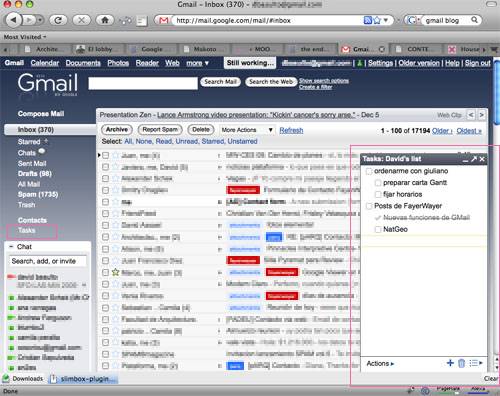Tick the NatGeo task checkbox

coord(378,229)
